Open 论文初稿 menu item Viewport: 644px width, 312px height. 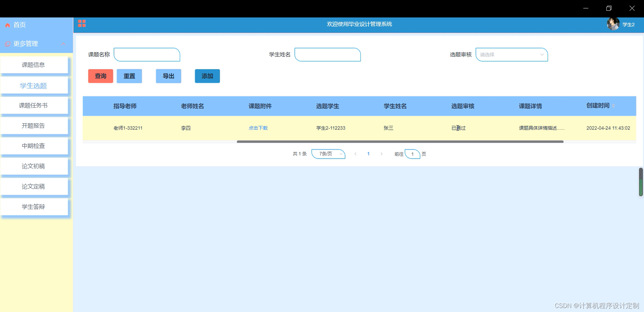tap(34, 166)
